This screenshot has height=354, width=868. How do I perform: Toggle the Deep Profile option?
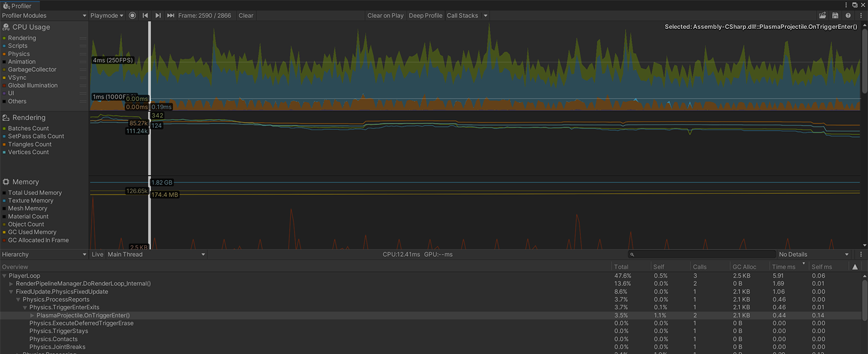(x=425, y=16)
